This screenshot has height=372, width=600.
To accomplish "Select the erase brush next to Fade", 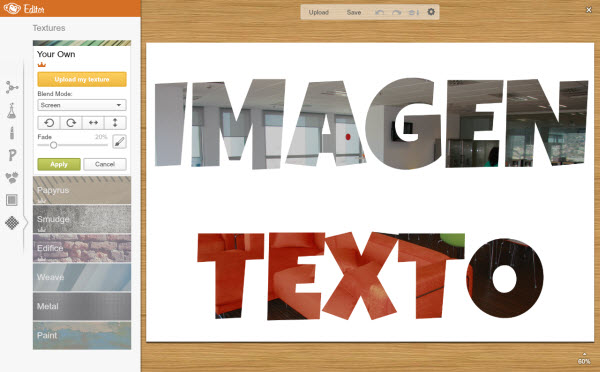I will 119,142.
